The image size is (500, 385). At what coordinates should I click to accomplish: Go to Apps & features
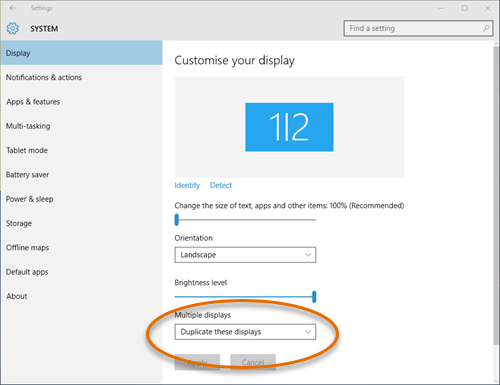point(33,102)
